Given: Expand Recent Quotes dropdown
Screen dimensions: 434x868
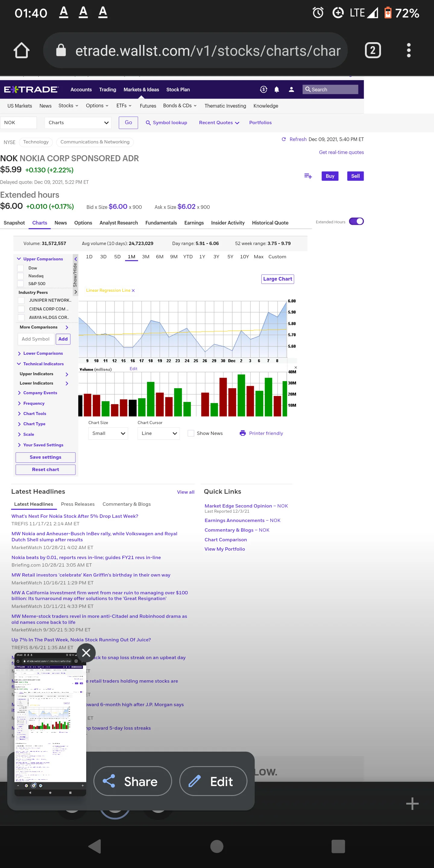Looking at the screenshot, I should coord(219,123).
